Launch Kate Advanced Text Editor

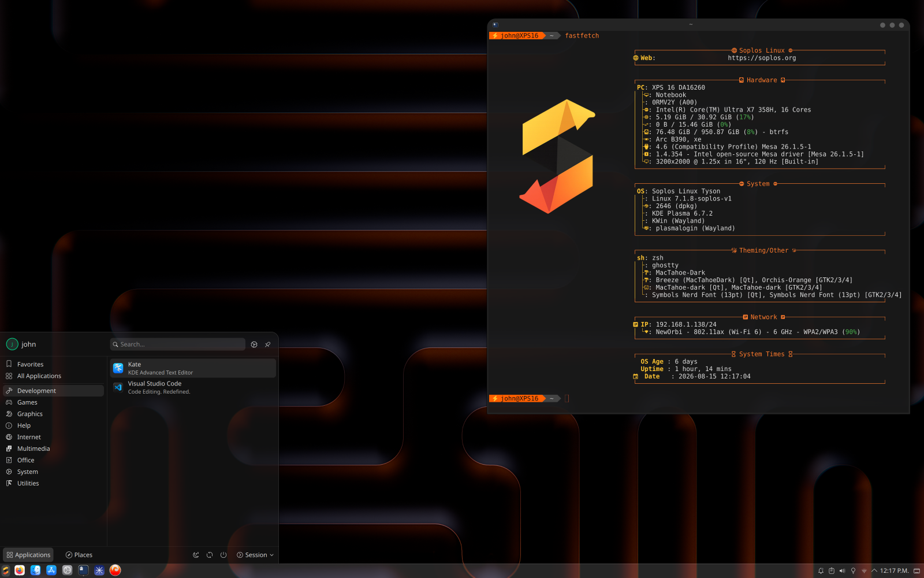point(193,368)
